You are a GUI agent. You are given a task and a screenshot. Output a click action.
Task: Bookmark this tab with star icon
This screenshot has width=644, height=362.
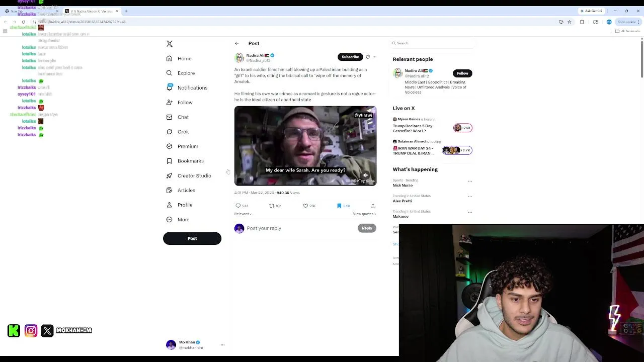click(569, 22)
